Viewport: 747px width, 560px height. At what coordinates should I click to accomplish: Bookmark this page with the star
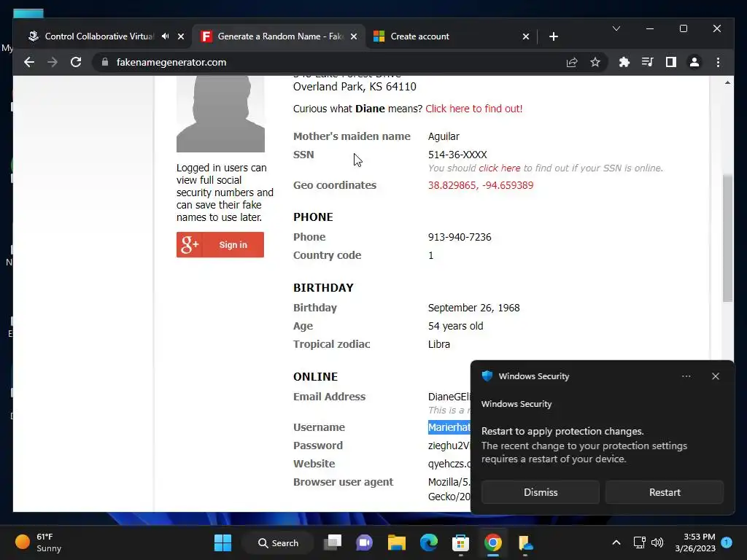click(595, 63)
